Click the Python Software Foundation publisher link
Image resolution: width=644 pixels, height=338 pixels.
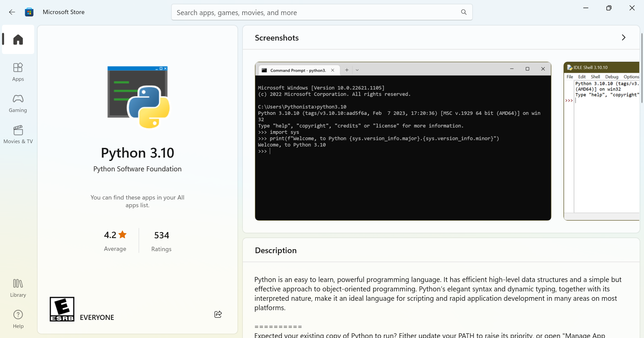click(x=137, y=169)
